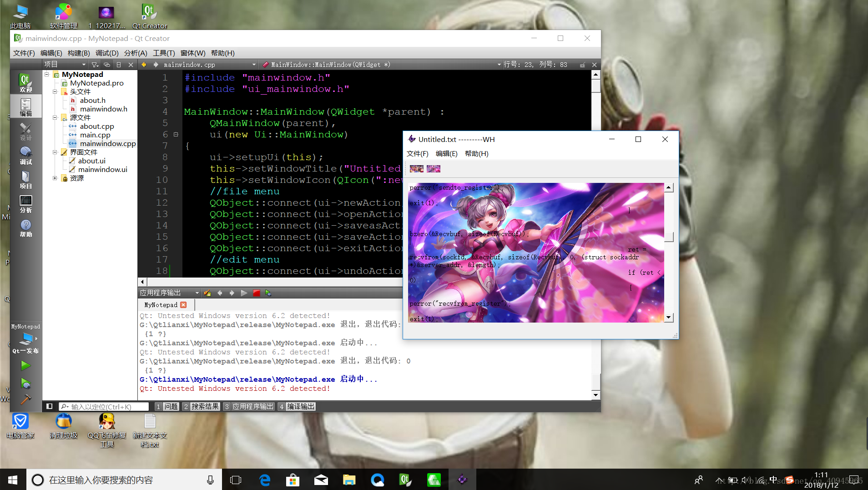Show the 应用程序输出 pane from status bar
Image resolution: width=868 pixels, height=490 pixels.
pyautogui.click(x=249, y=406)
